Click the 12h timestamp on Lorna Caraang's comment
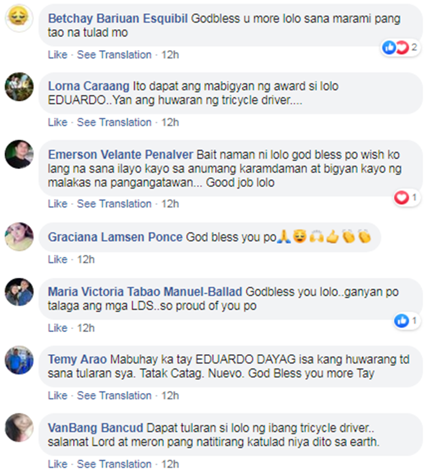 (x=170, y=122)
